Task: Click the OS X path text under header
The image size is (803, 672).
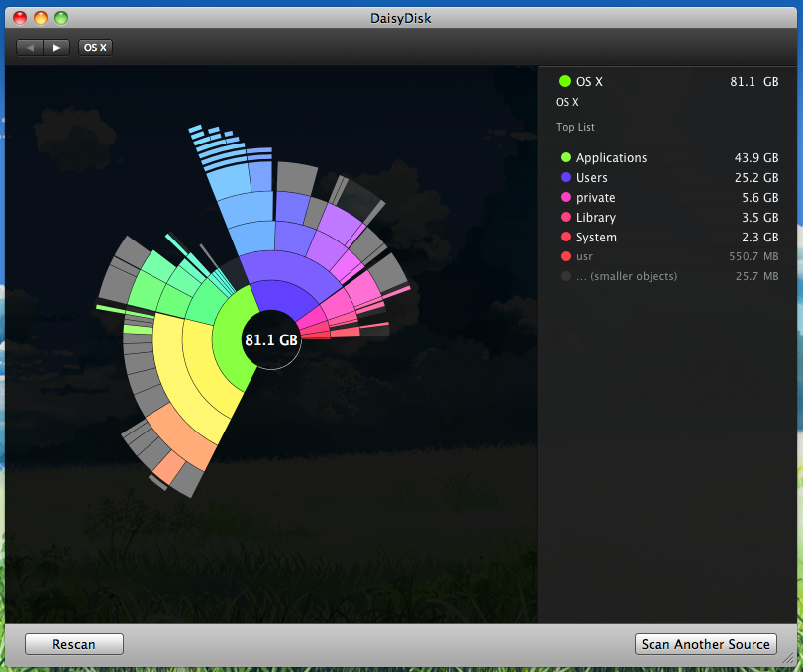Action: [567, 102]
